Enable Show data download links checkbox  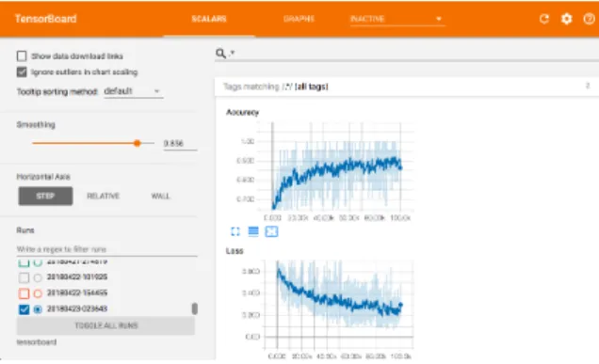22,56
